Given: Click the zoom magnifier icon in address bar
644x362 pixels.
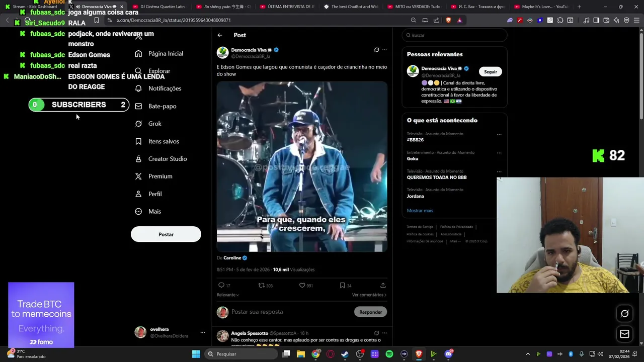Looking at the screenshot, I should [414, 20].
